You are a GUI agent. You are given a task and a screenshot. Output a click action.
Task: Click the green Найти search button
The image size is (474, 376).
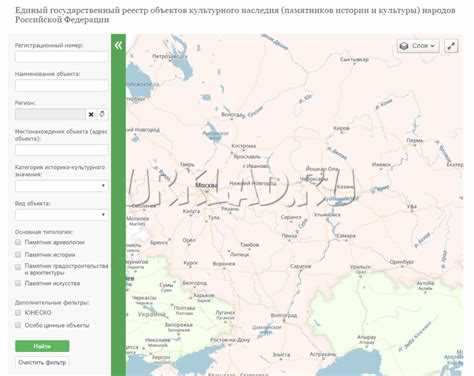42,346
